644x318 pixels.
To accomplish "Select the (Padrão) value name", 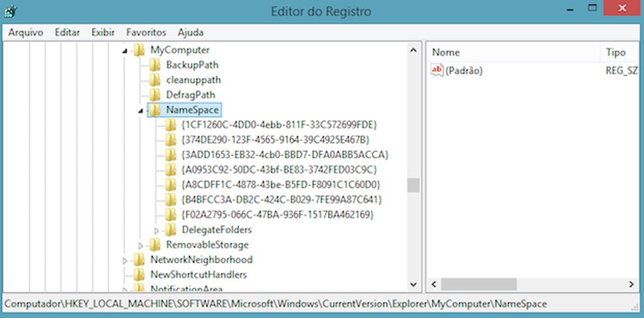I will (464, 71).
